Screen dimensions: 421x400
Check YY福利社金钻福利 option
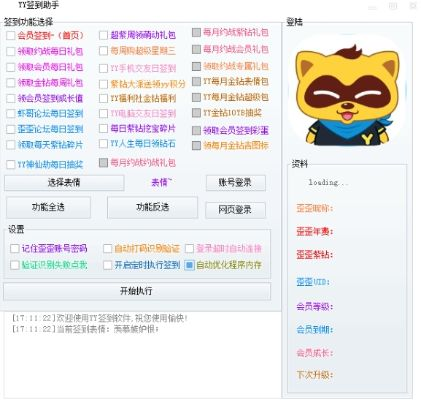point(103,98)
